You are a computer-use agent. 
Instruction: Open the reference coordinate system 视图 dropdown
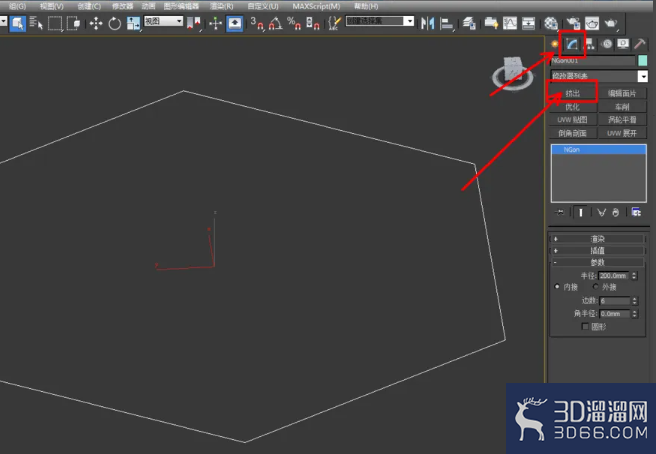(x=164, y=21)
